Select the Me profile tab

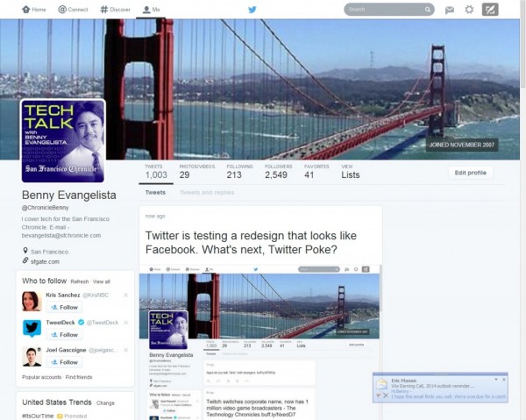coord(151,10)
